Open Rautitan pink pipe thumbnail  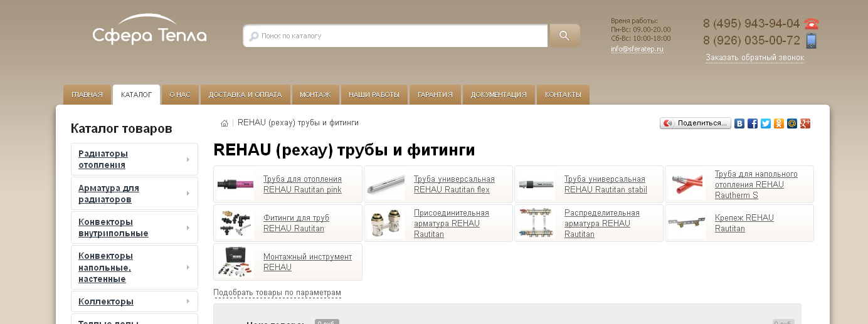(235, 184)
